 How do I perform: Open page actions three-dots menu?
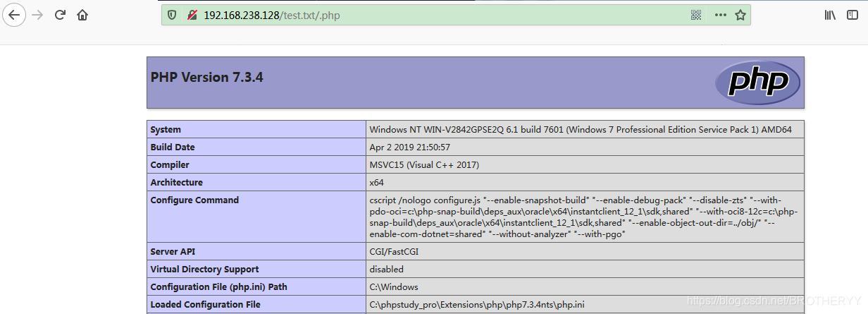click(x=720, y=15)
